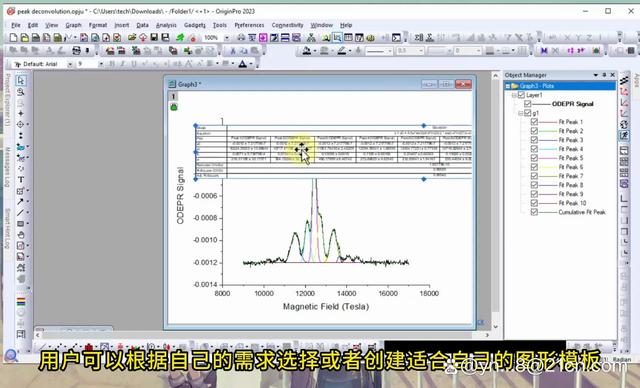Click the green lock icon in graph
The image size is (640, 388).
click(x=174, y=107)
